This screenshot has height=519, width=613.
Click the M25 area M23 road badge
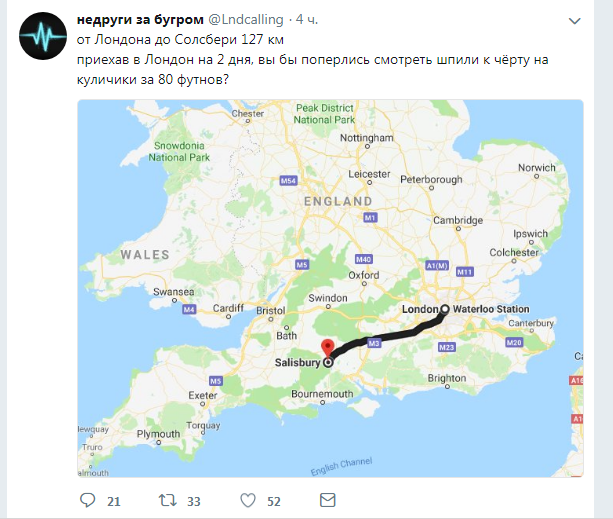pyautogui.click(x=446, y=347)
